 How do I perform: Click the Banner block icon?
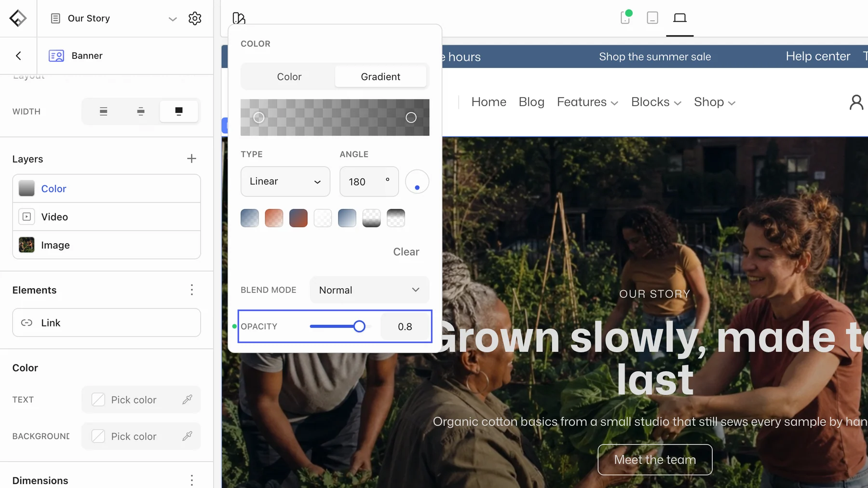coord(56,56)
